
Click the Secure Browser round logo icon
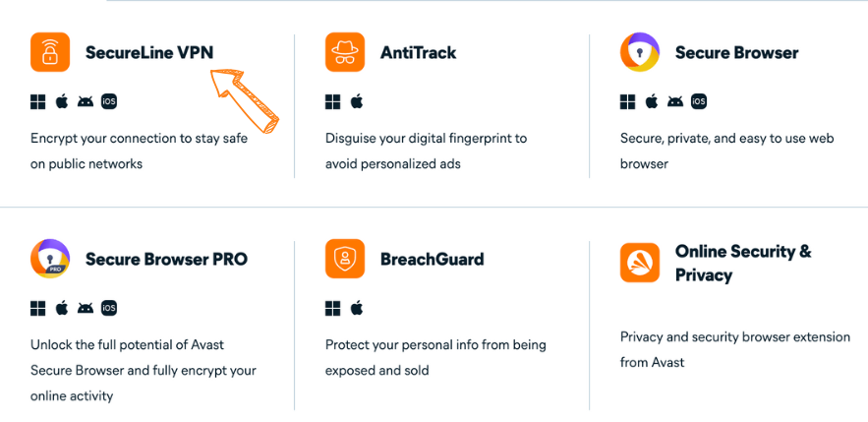pyautogui.click(x=640, y=52)
